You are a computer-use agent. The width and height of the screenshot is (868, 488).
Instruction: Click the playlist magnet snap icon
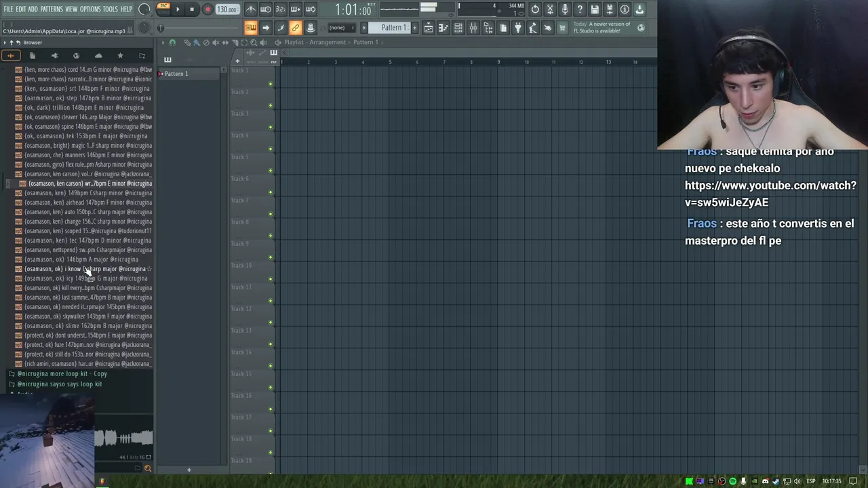(172, 43)
